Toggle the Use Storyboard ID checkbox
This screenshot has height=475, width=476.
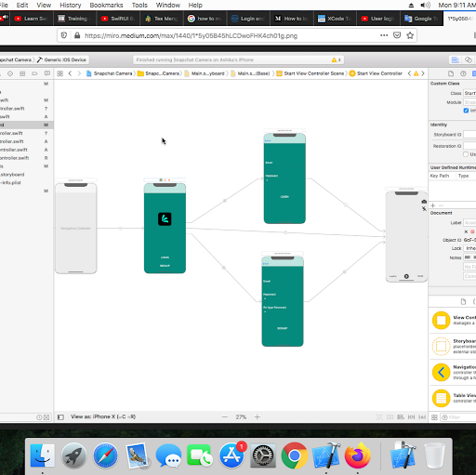click(x=466, y=154)
